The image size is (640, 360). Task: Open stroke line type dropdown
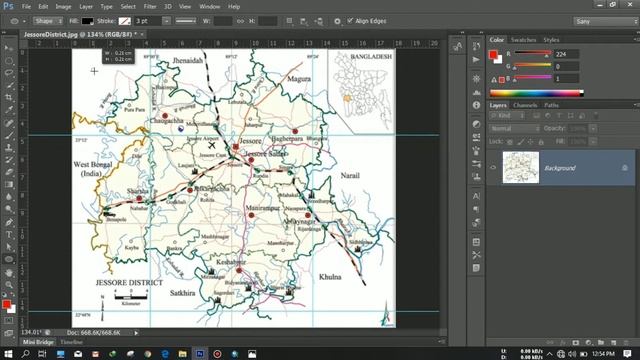tap(186, 21)
